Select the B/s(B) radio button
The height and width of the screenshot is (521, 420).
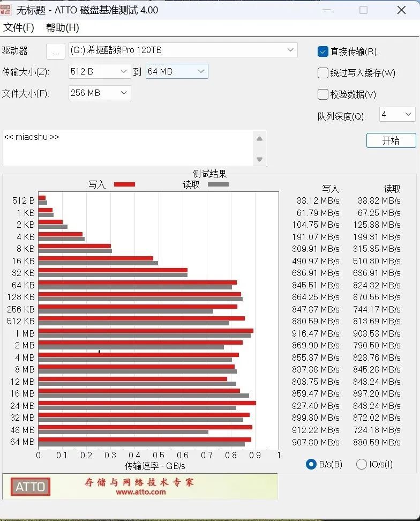coord(311,464)
